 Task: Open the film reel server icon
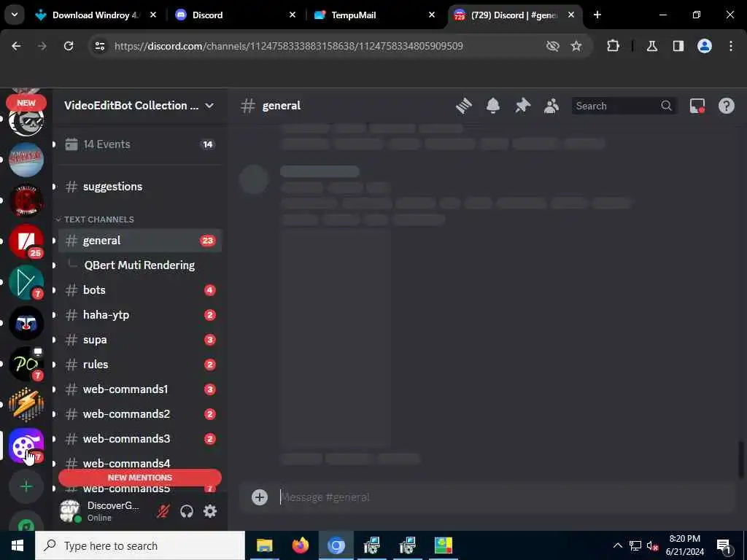pos(26,446)
